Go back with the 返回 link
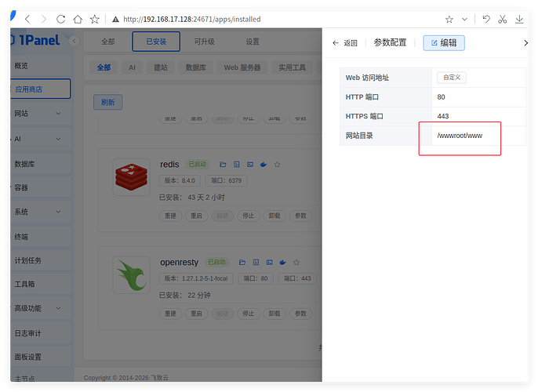 (345, 43)
